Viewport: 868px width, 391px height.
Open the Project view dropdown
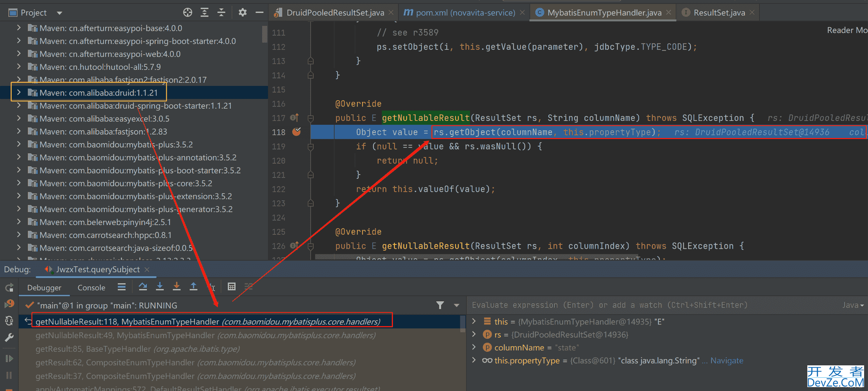pyautogui.click(x=60, y=13)
